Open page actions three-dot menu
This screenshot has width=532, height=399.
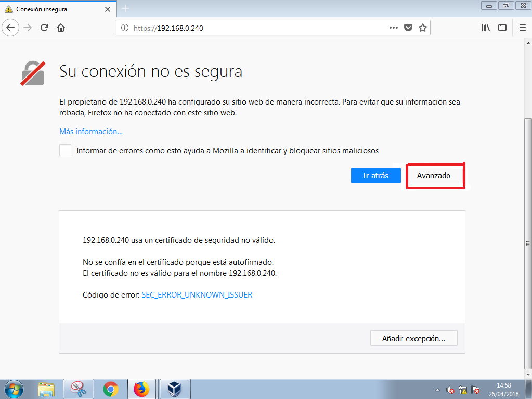pyautogui.click(x=394, y=28)
